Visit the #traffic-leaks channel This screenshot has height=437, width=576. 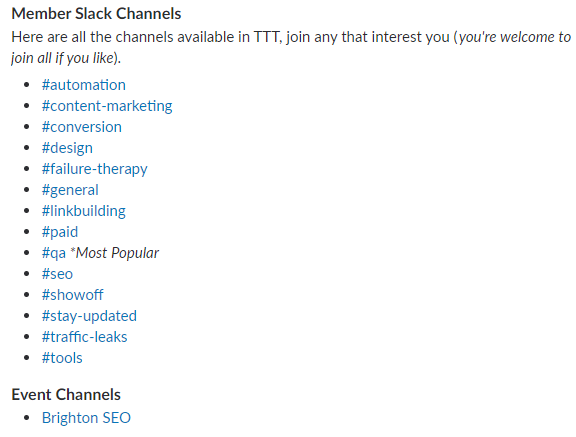[x=84, y=337]
